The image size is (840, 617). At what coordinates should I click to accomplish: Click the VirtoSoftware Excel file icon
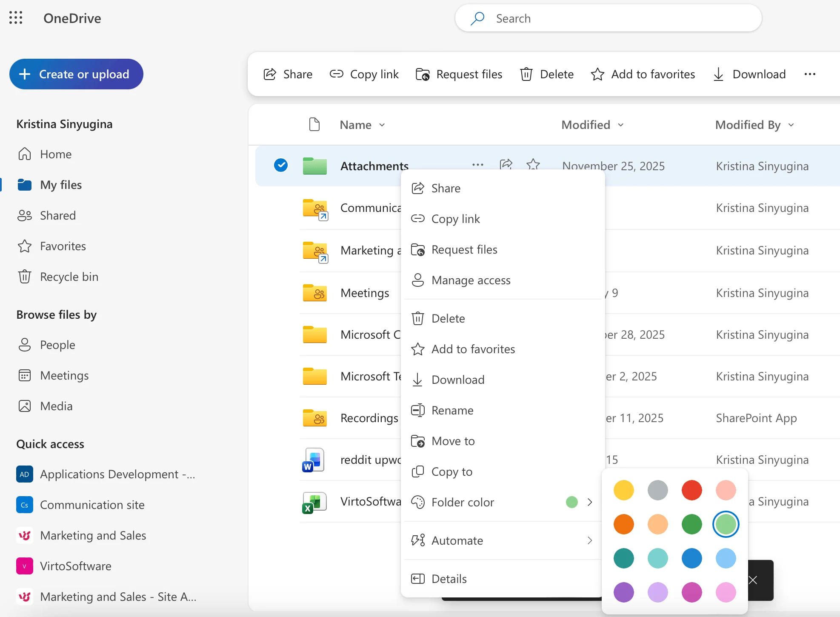314,503
